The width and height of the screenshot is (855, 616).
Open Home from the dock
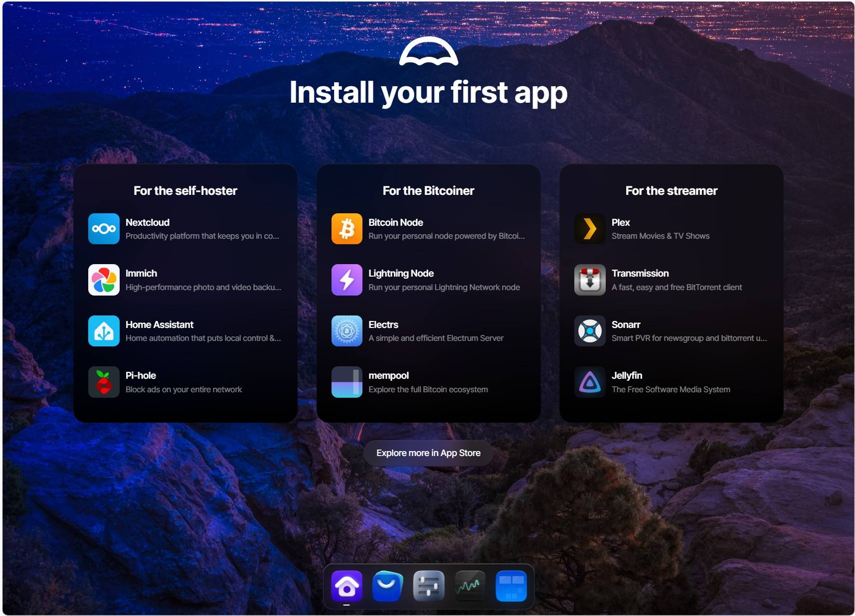[x=347, y=586]
